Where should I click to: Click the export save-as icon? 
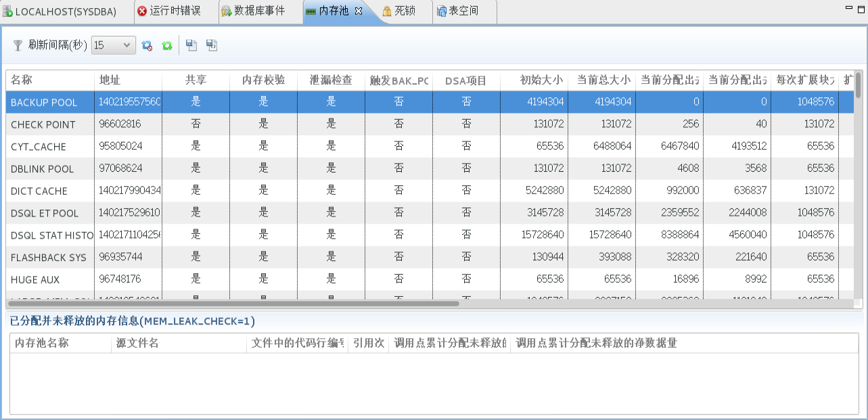tap(211, 46)
